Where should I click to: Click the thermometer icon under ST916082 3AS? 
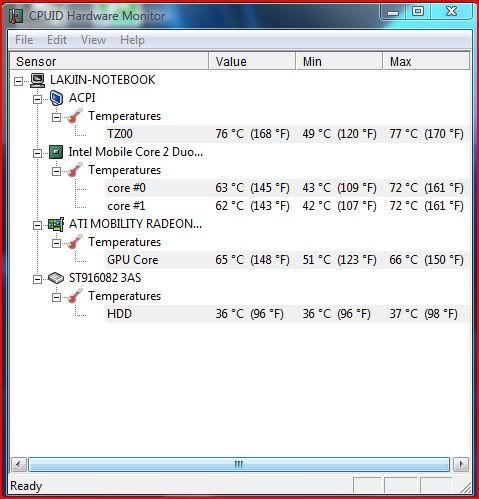[x=75, y=296]
